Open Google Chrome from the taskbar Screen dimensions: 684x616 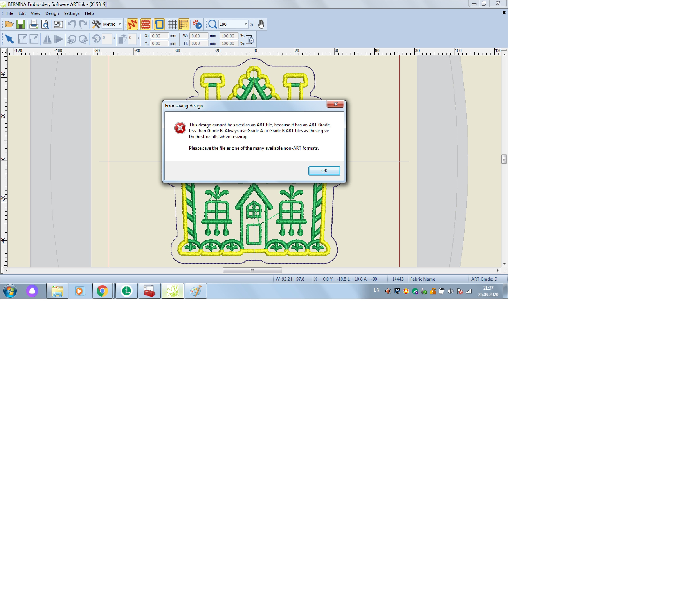pos(102,291)
